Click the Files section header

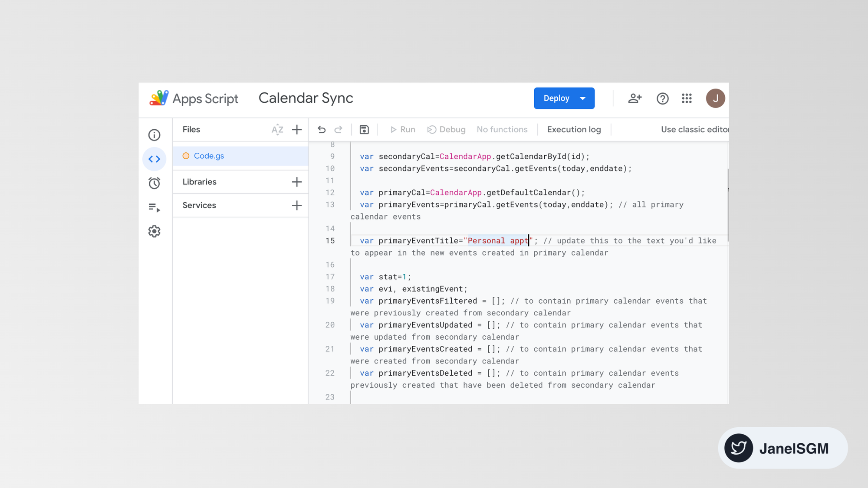191,130
